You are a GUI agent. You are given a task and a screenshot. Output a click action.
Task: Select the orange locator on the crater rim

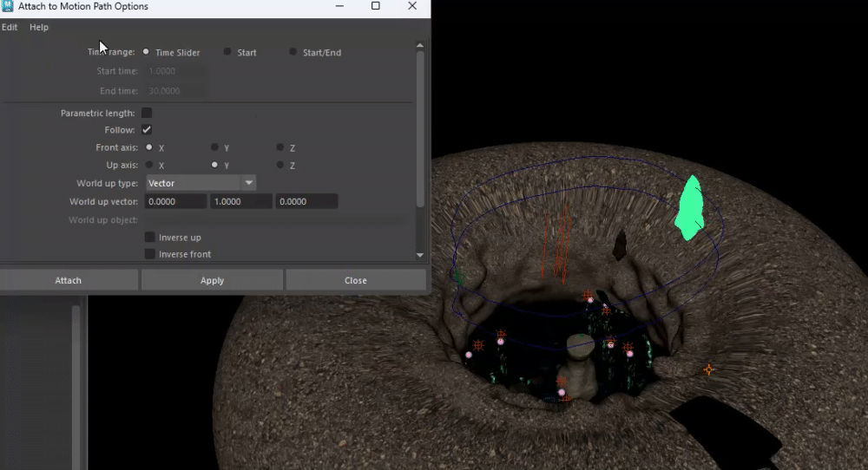click(708, 369)
